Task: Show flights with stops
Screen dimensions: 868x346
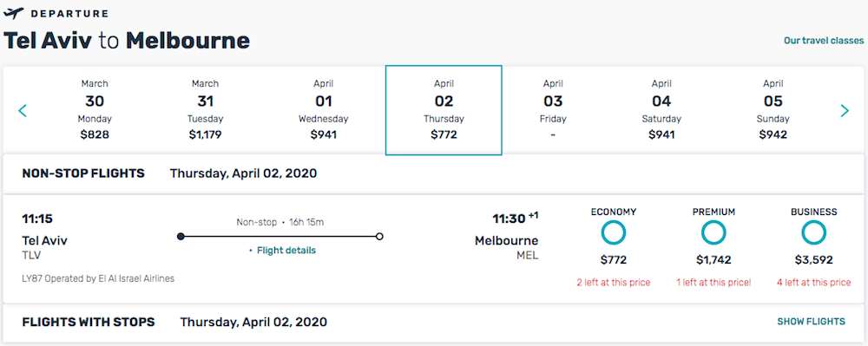Action: click(x=811, y=322)
